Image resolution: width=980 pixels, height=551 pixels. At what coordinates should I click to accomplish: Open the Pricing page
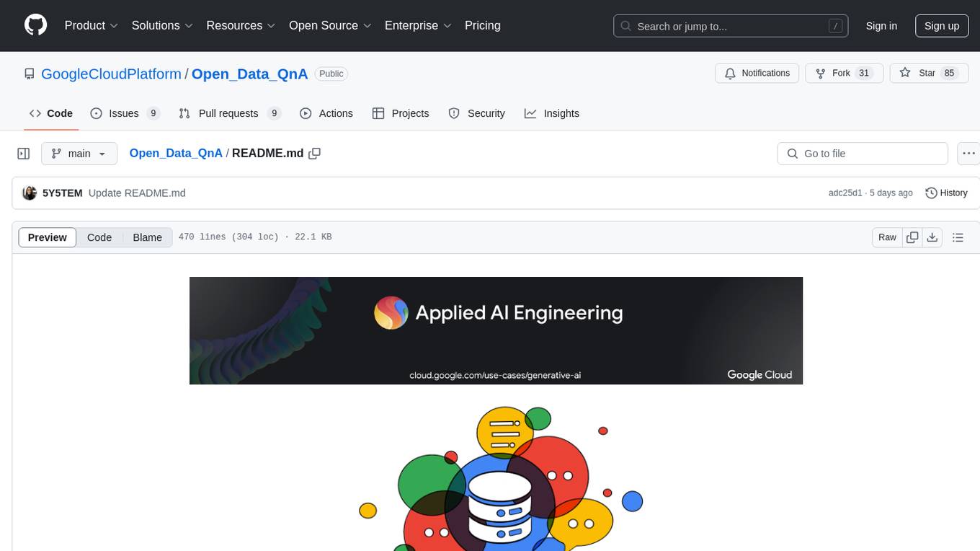click(483, 25)
